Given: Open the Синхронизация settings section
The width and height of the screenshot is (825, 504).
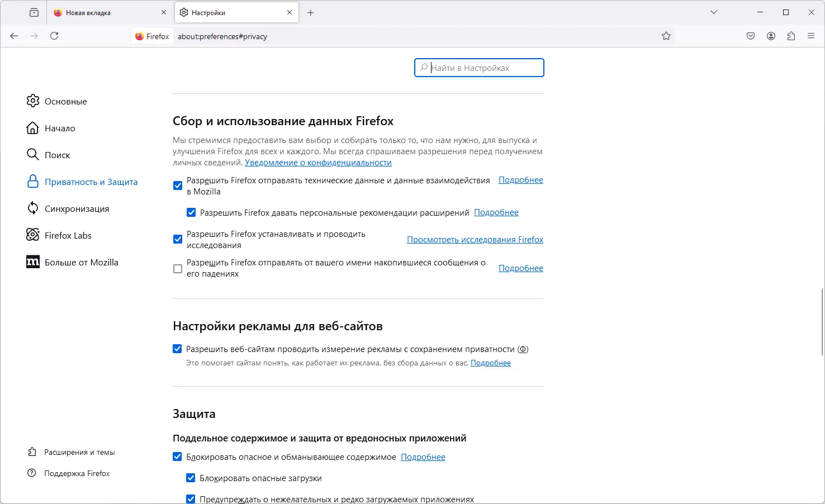Looking at the screenshot, I should click(x=77, y=208).
